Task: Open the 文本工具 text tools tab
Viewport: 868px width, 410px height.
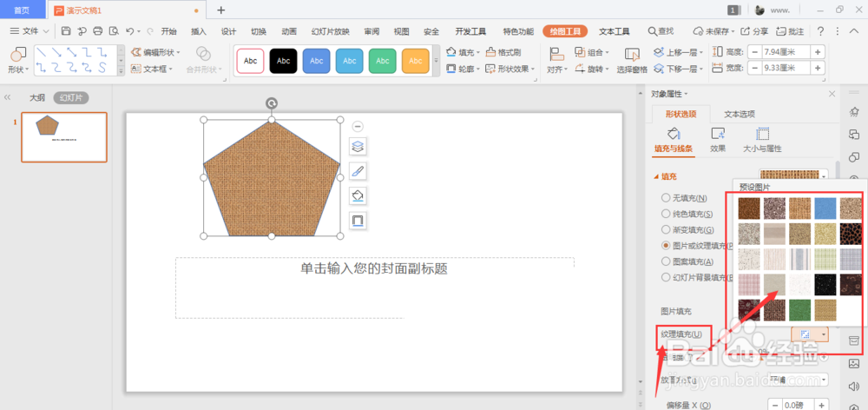Action: (615, 31)
